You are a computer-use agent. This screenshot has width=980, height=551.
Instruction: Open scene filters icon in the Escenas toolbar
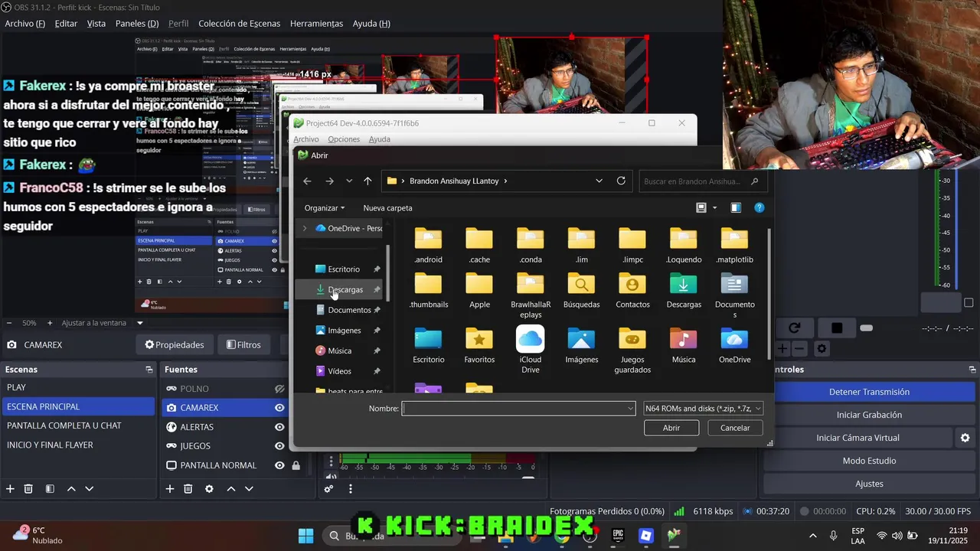50,489
